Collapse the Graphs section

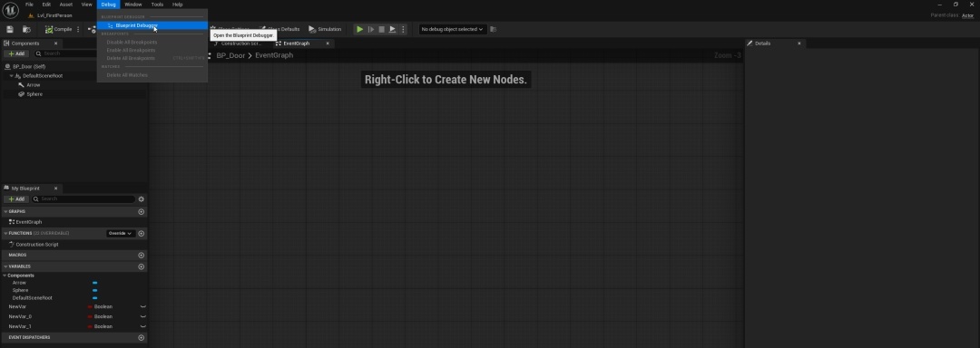point(5,212)
